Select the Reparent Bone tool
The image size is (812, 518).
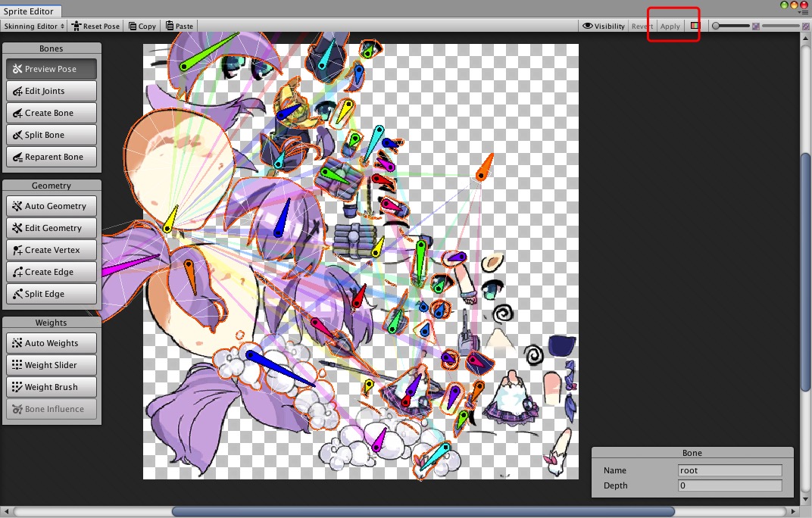point(51,157)
